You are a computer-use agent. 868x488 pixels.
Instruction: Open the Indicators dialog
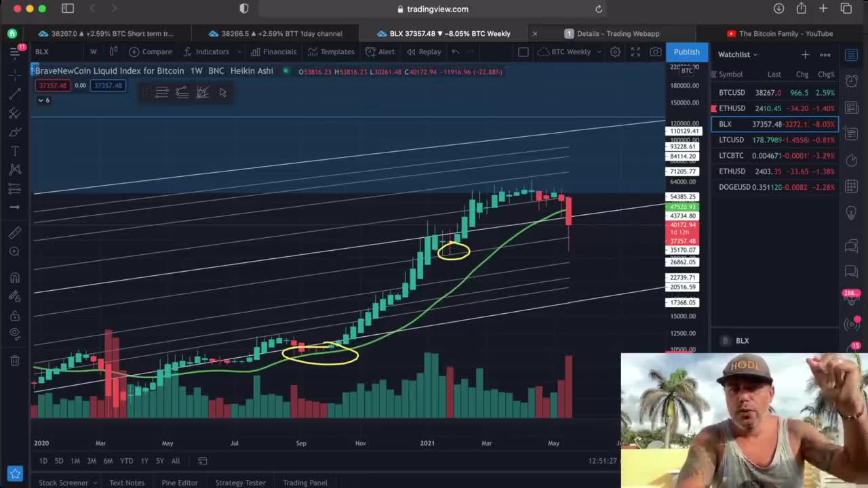[206, 52]
